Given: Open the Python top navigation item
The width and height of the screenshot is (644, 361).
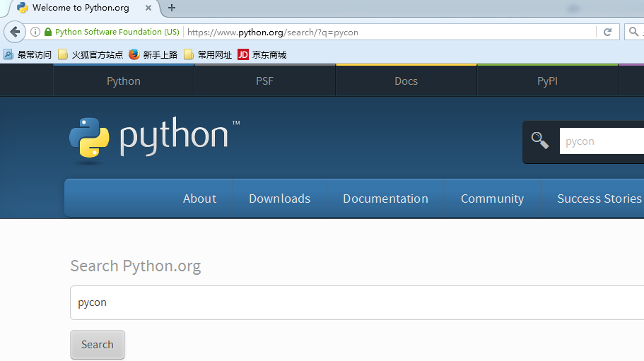Looking at the screenshot, I should 124,81.
